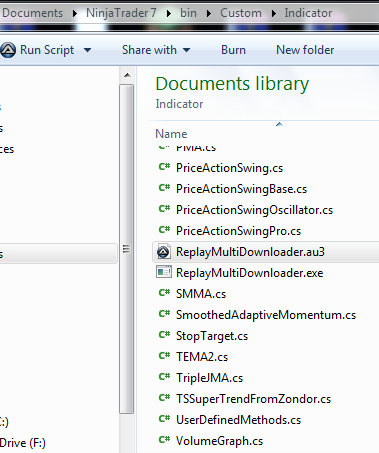379x453 pixels.
Task: Select the Indicator breadcrumb segment
Action: [x=308, y=13]
